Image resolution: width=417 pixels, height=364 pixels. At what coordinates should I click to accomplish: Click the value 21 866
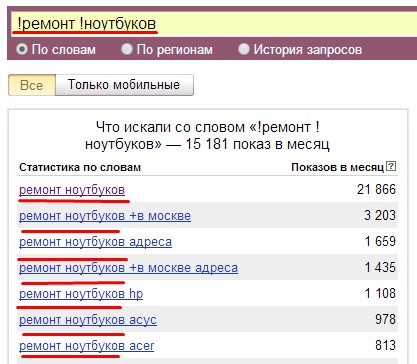[376, 189]
